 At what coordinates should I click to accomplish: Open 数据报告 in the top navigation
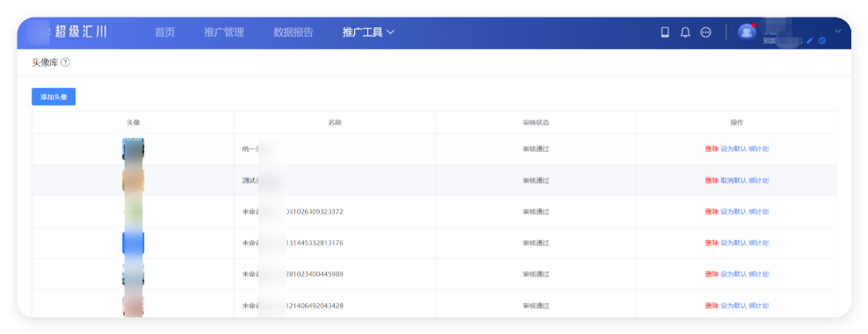click(293, 33)
